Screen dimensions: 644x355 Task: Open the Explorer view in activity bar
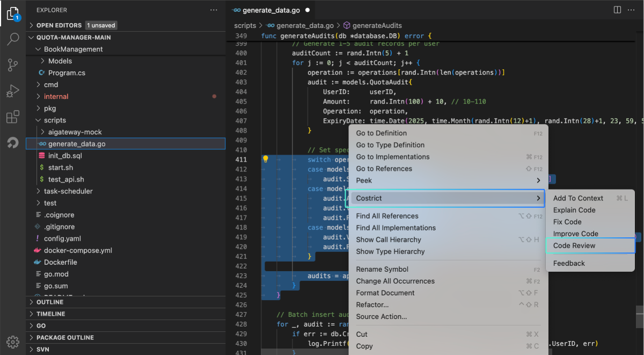point(13,13)
